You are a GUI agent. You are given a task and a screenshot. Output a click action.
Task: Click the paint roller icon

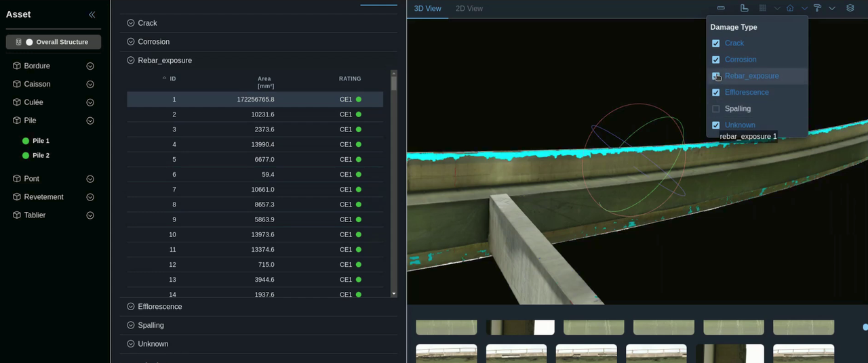(817, 8)
